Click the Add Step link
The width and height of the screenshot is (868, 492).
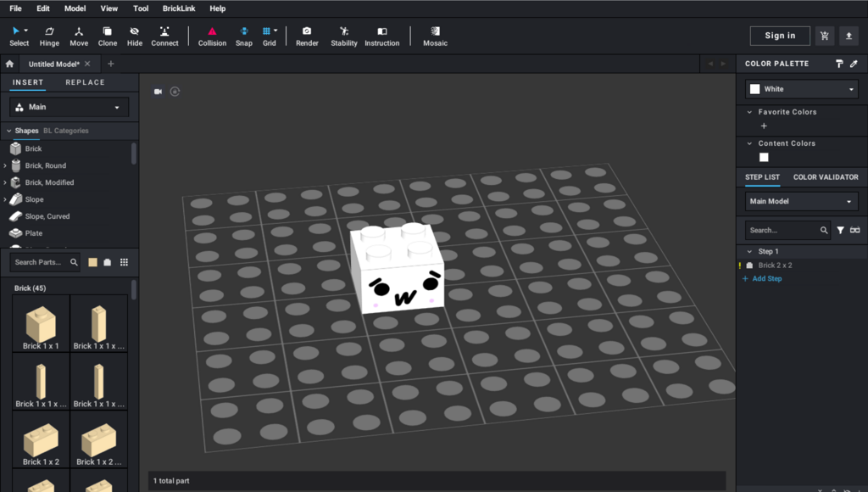(x=766, y=278)
